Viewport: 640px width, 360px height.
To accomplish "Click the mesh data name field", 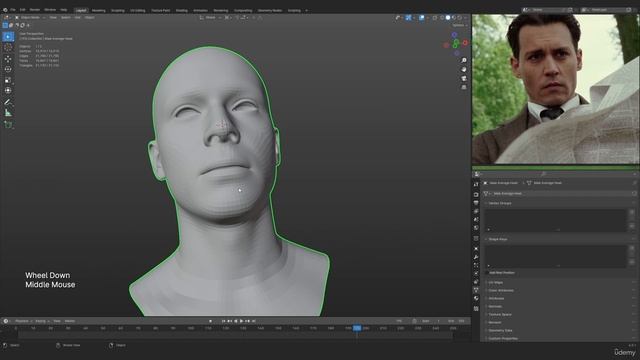I will coord(559,193).
